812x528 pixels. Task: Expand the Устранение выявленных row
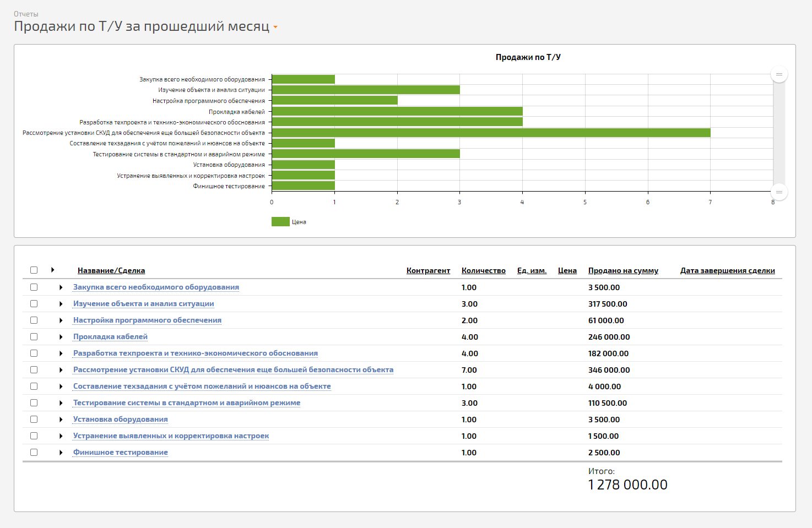click(61, 436)
